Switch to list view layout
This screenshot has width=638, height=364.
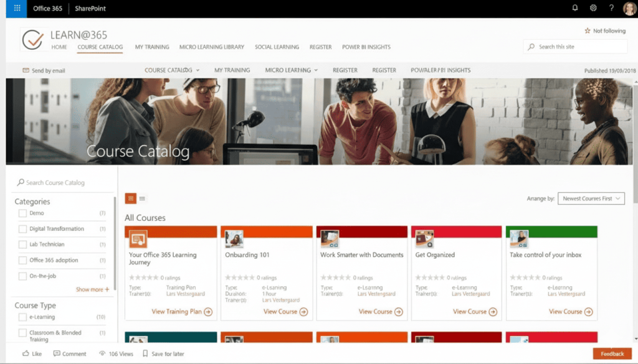pyautogui.click(x=143, y=198)
